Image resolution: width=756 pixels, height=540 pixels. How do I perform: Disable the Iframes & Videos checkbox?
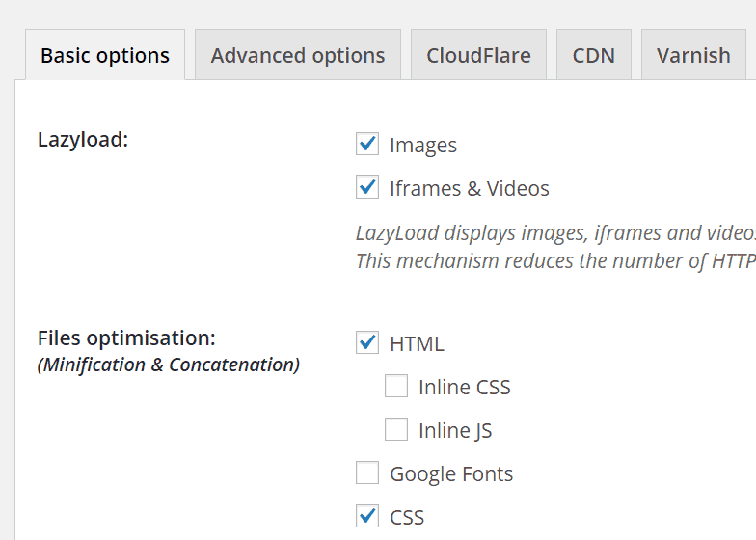click(367, 188)
